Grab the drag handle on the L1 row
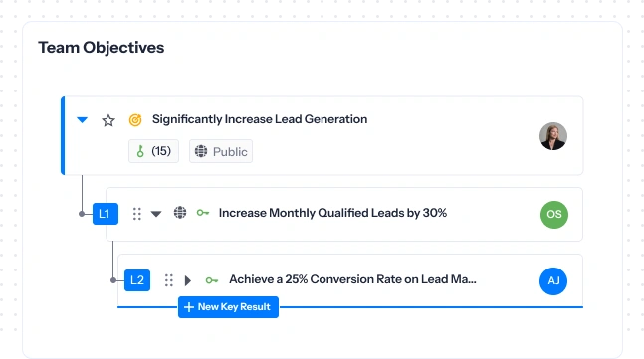644x359 pixels. pos(137,214)
